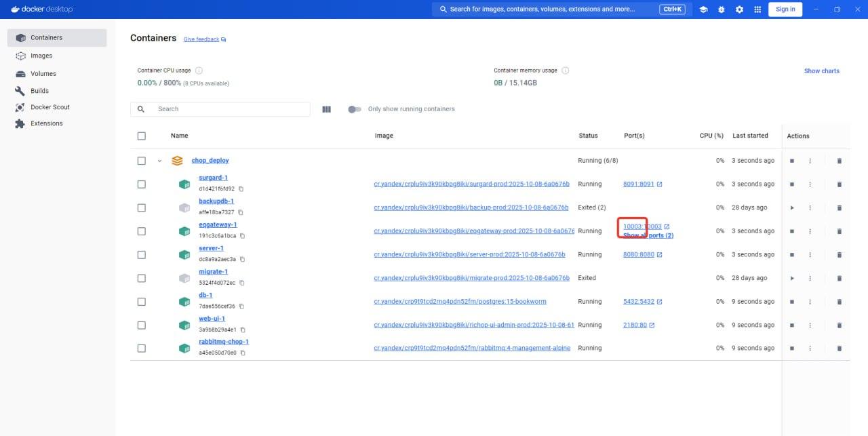Screen dimensions: 868x436
Task: Stop the surgard-1 container
Action: (791, 184)
